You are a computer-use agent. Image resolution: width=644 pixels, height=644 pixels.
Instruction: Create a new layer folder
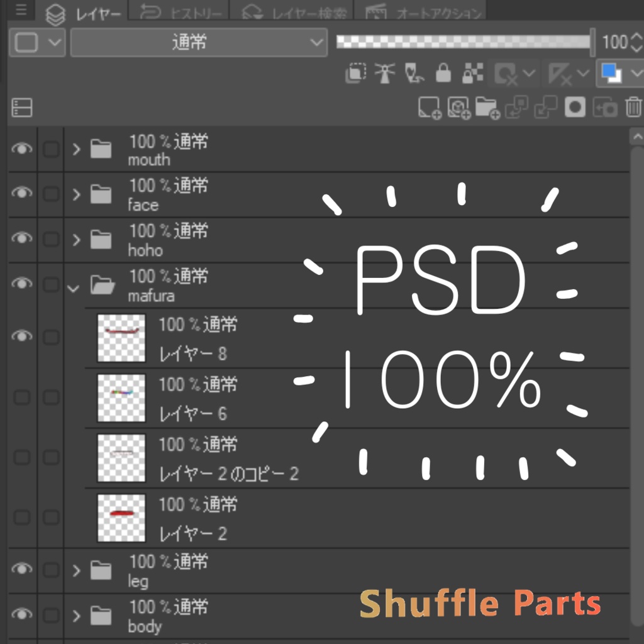pyautogui.click(x=487, y=107)
